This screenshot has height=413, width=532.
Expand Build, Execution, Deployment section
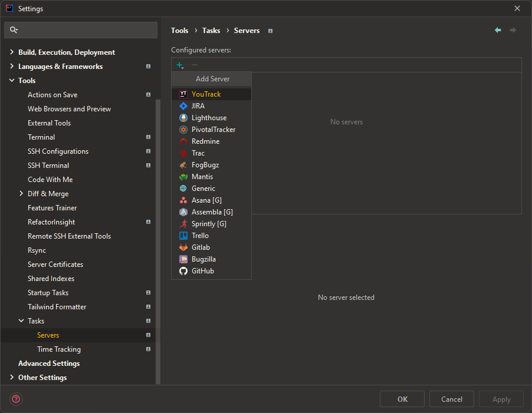tap(12, 52)
